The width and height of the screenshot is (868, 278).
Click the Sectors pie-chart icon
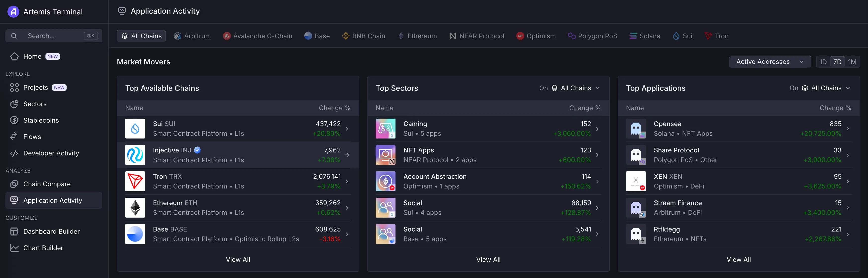click(x=14, y=104)
